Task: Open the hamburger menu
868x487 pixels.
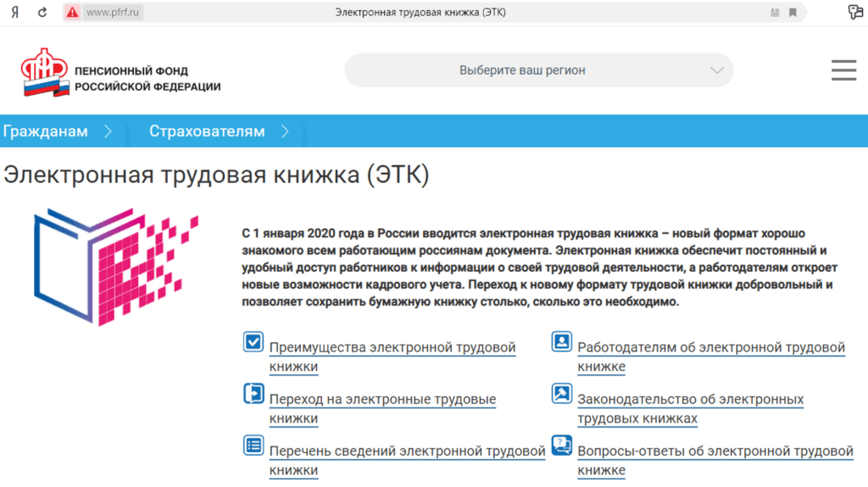Action: [843, 70]
